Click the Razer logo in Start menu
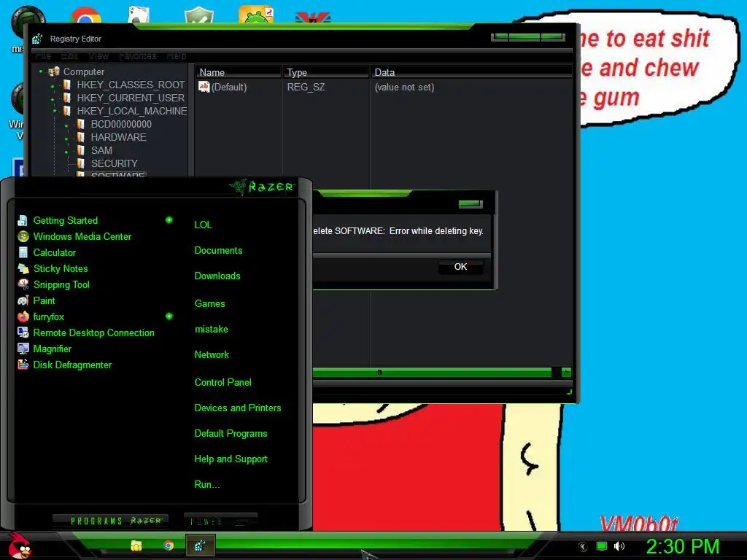 pyautogui.click(x=262, y=186)
